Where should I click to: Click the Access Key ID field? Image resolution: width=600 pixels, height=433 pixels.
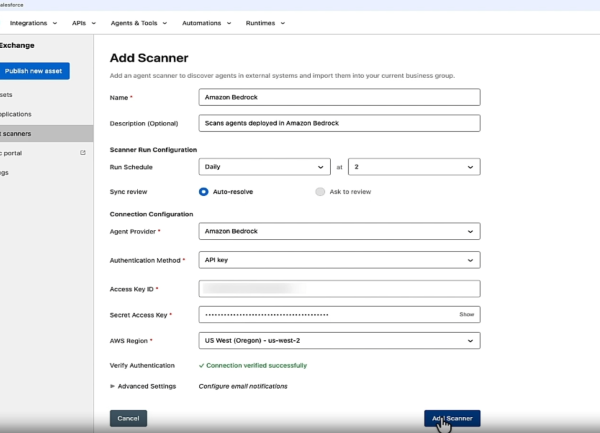coord(339,289)
